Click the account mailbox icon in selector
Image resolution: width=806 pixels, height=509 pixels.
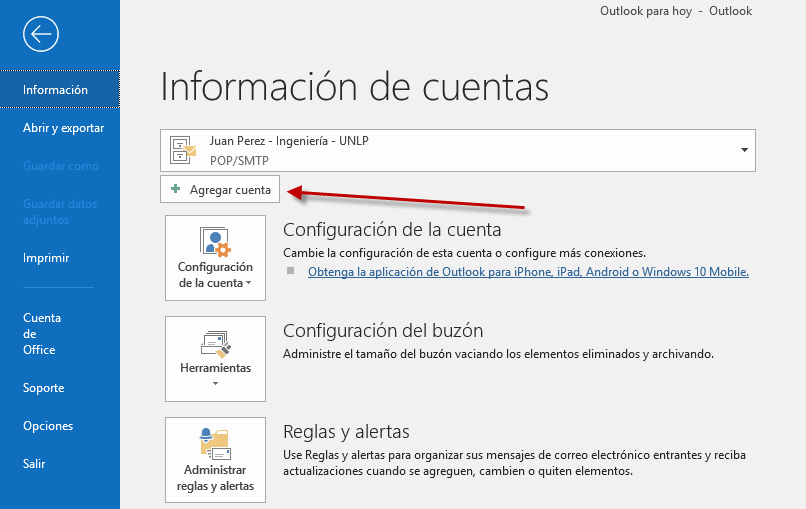[x=182, y=150]
